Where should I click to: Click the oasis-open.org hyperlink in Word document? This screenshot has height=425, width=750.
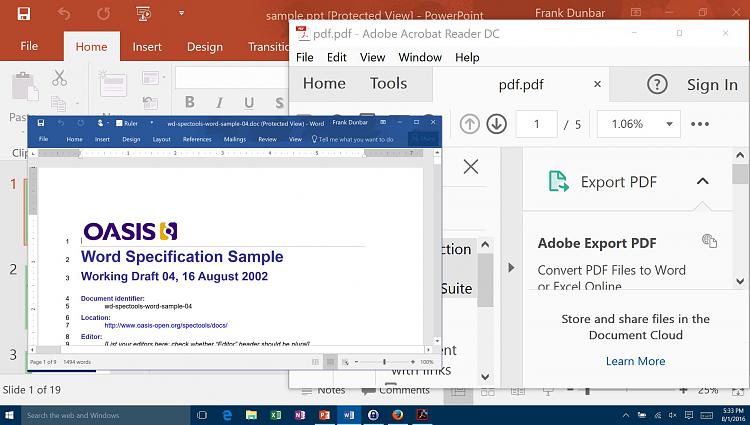[166, 326]
